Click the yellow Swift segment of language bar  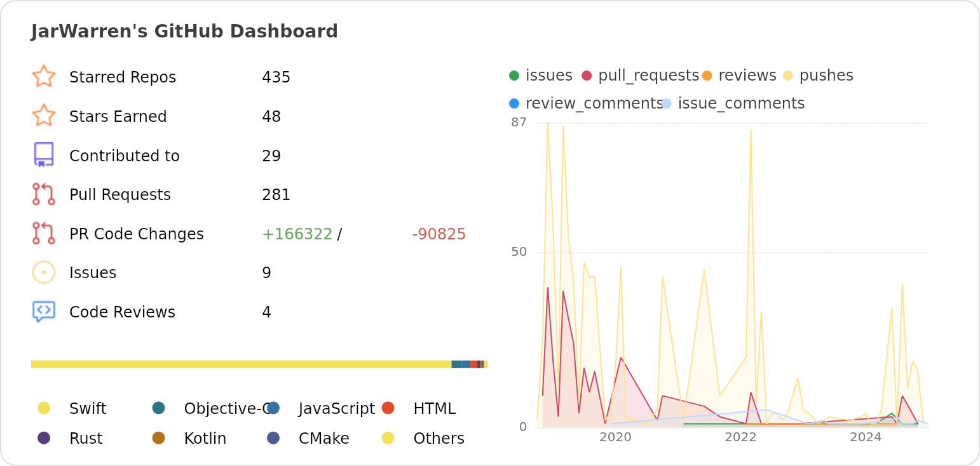(x=241, y=364)
